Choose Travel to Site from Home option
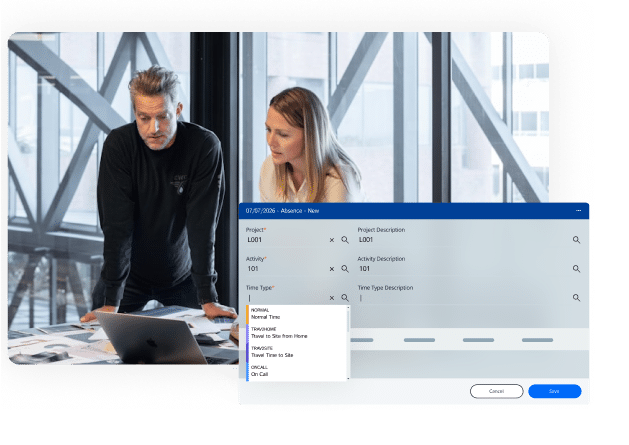The image size is (629, 445). (295, 333)
